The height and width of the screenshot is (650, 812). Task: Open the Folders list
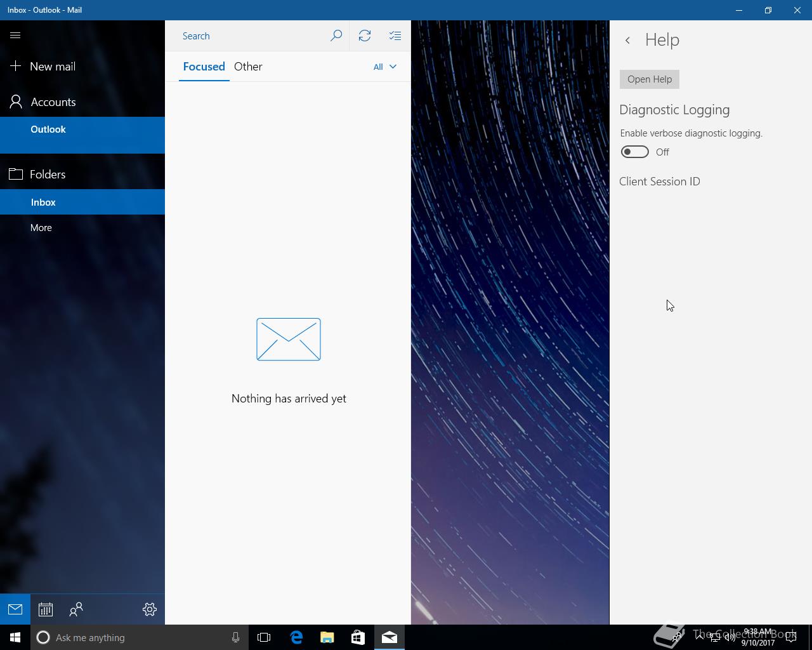(x=82, y=174)
